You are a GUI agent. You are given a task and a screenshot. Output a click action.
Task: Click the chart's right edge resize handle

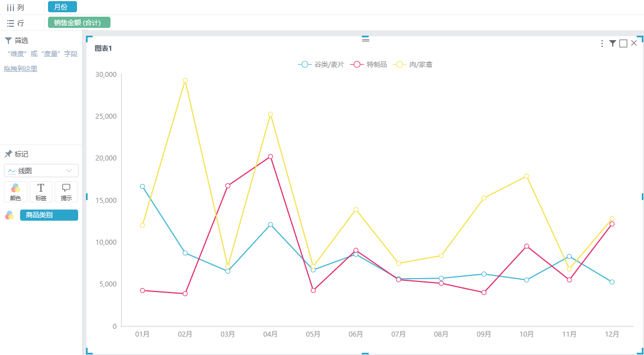coord(642,197)
